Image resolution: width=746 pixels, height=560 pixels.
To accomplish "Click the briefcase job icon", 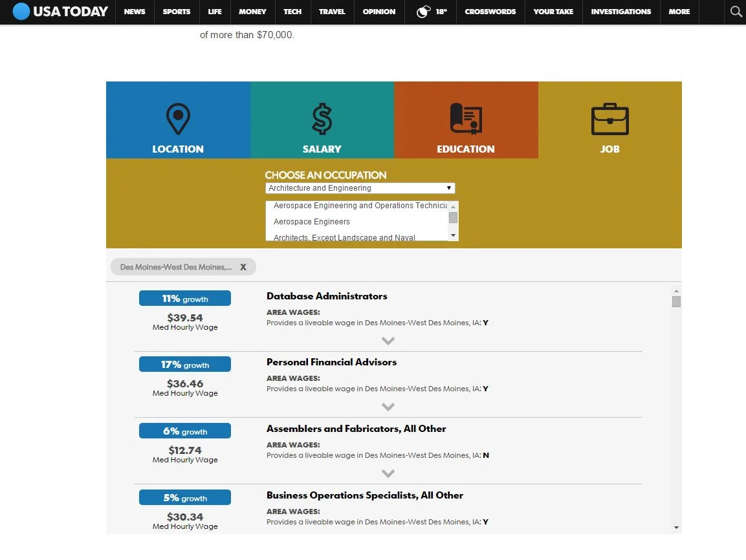I will pyautogui.click(x=610, y=119).
